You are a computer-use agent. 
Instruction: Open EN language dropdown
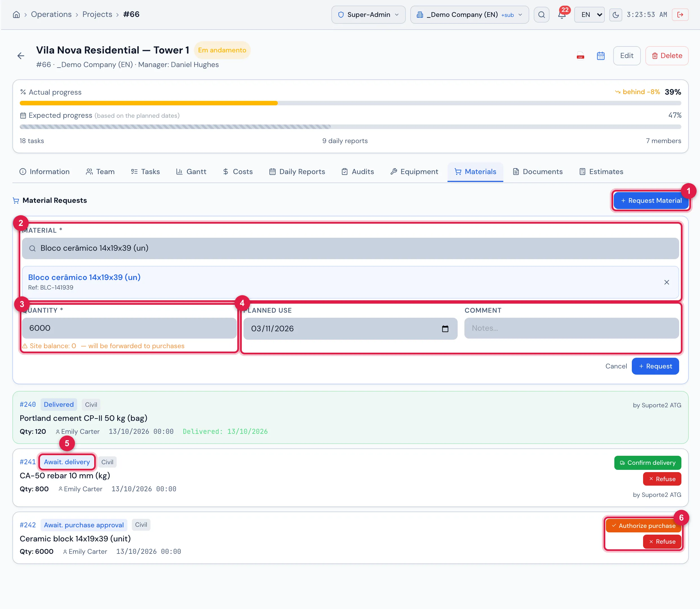click(589, 15)
